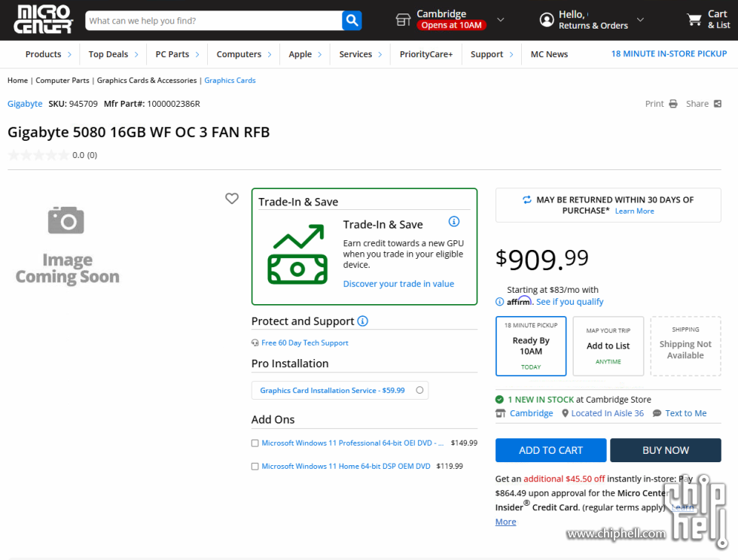The image size is (738, 560).
Task: Click the Share icon
Action: pyautogui.click(x=717, y=104)
